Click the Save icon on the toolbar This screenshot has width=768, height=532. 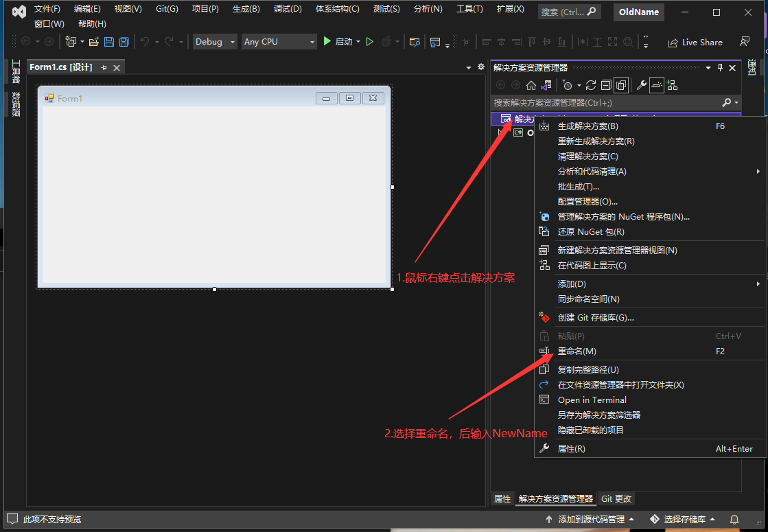pos(108,41)
